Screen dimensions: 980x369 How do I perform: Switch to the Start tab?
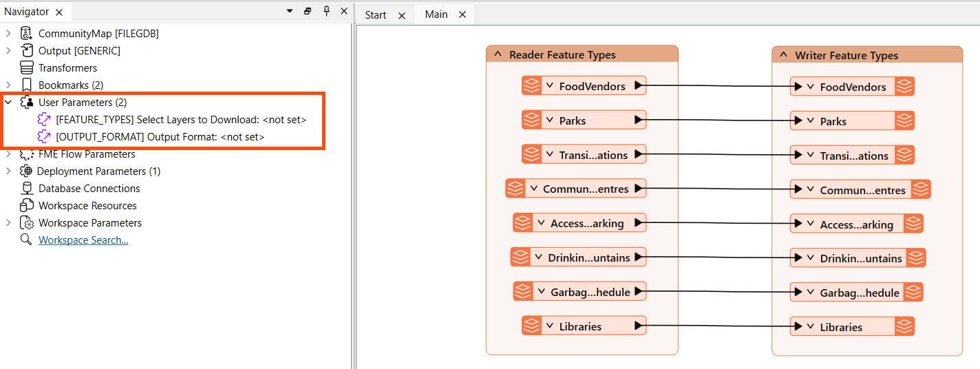point(375,14)
